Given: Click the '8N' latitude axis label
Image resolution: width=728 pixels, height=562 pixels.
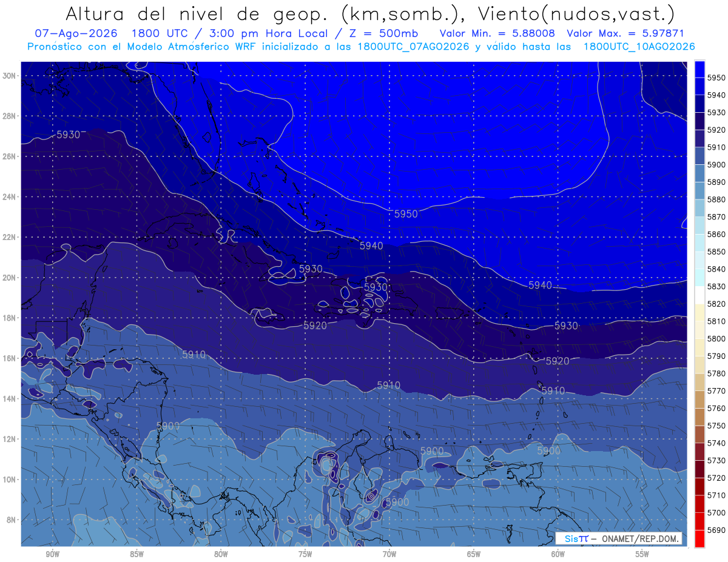Looking at the screenshot, I should click(12, 520).
